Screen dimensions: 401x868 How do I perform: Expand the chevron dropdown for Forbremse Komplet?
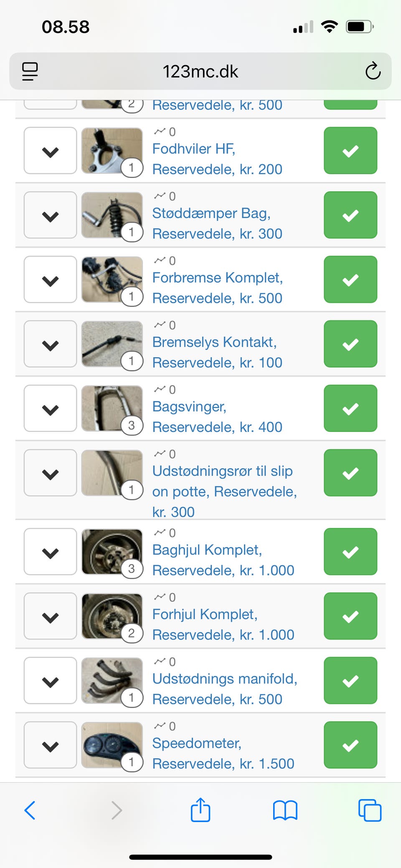tap(50, 279)
